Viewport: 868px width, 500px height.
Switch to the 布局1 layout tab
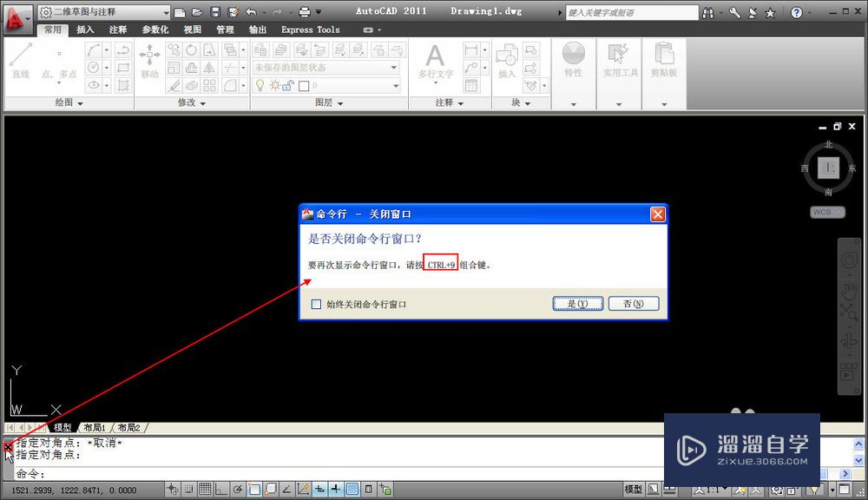(94, 427)
